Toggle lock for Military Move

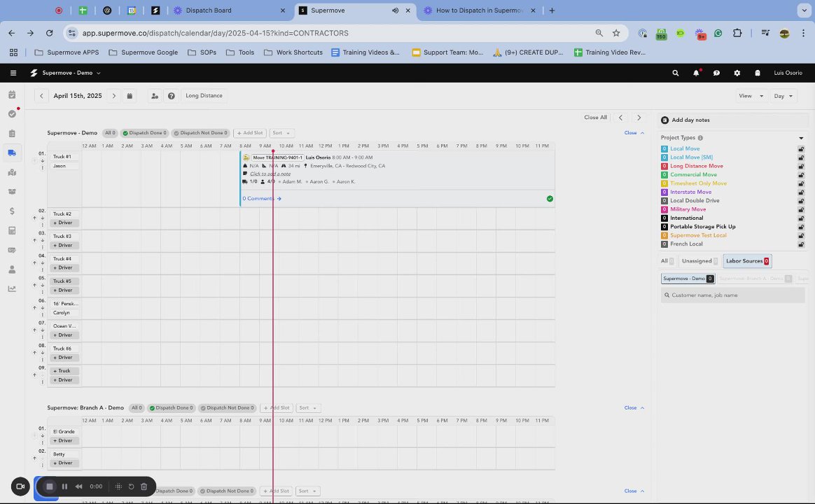(x=801, y=209)
